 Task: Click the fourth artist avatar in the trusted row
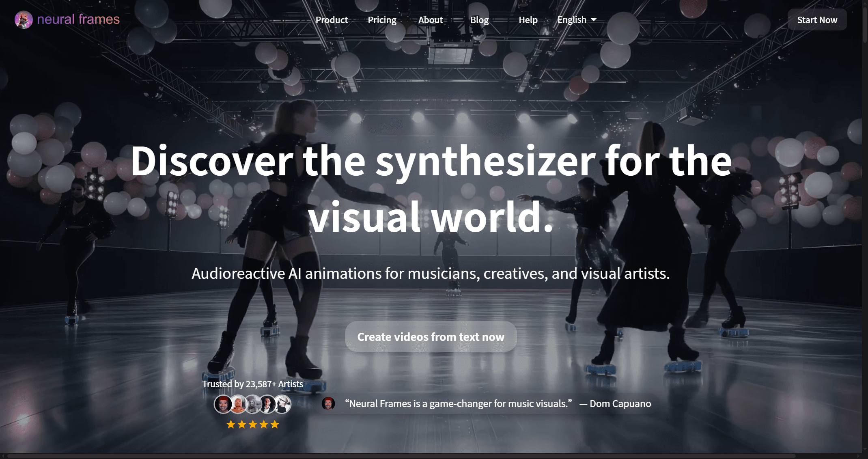point(267,404)
